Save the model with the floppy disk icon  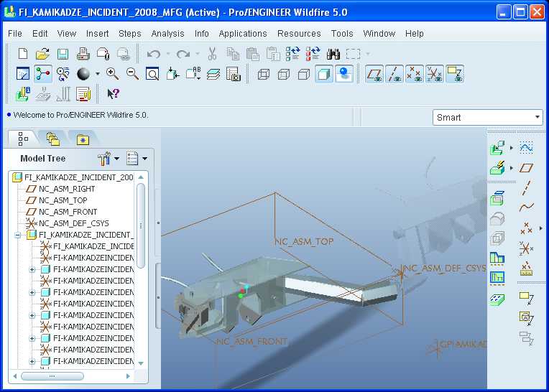point(63,54)
